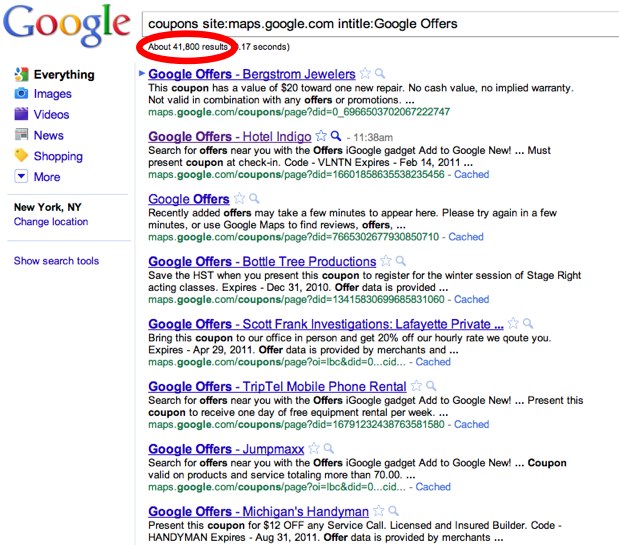Star the Michigan's Handyman result
The image size is (619, 545).
point(379,511)
